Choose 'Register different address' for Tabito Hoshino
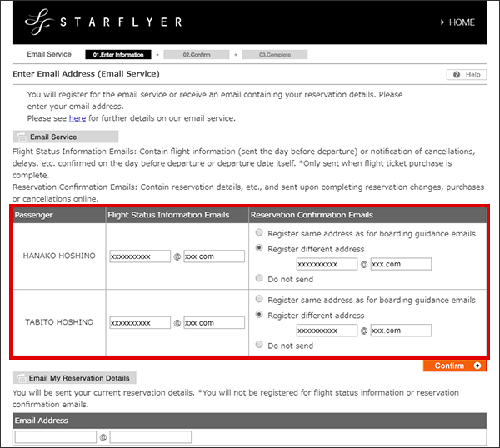This screenshot has height=448, width=500. click(262, 315)
